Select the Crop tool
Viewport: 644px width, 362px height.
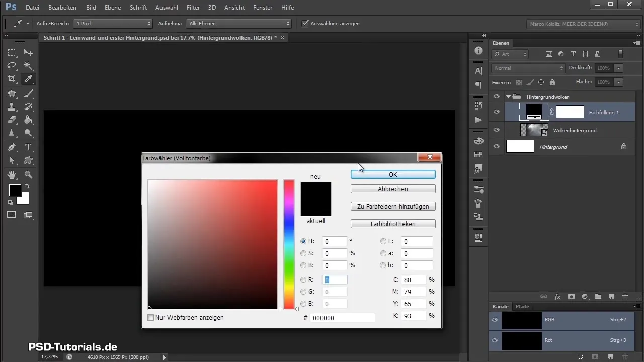[x=12, y=79]
